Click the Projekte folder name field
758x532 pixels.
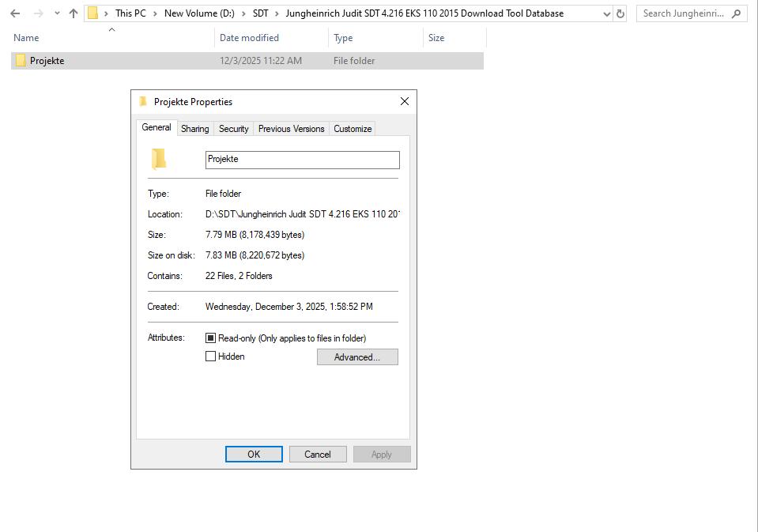coord(303,160)
